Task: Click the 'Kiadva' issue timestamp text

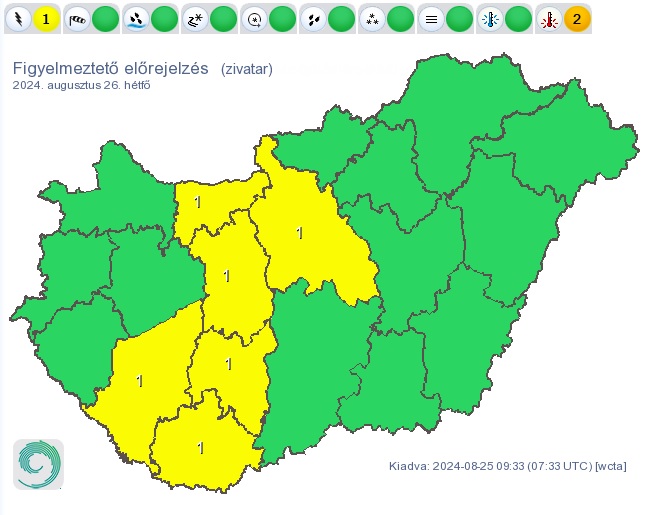Action: 507,466
